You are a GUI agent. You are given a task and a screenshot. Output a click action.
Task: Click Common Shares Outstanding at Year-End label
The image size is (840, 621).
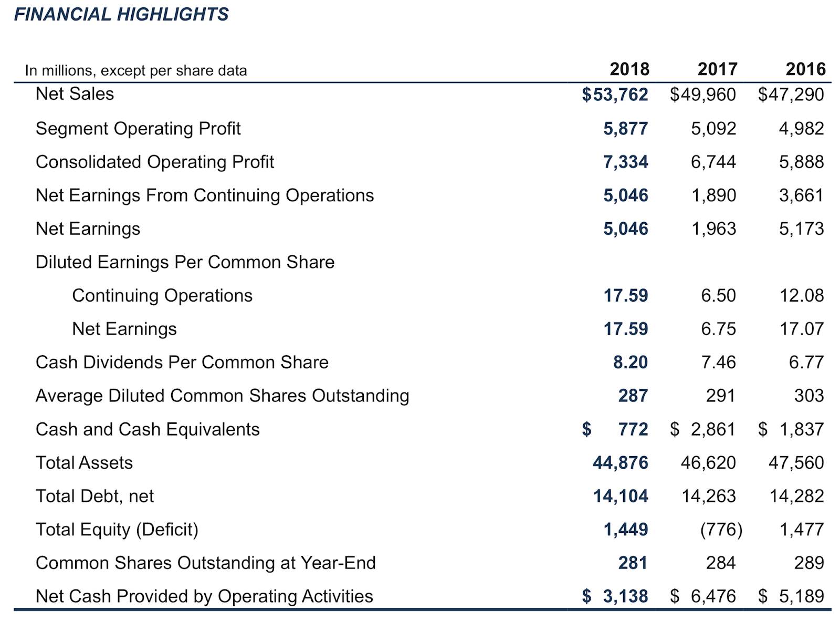(206, 563)
